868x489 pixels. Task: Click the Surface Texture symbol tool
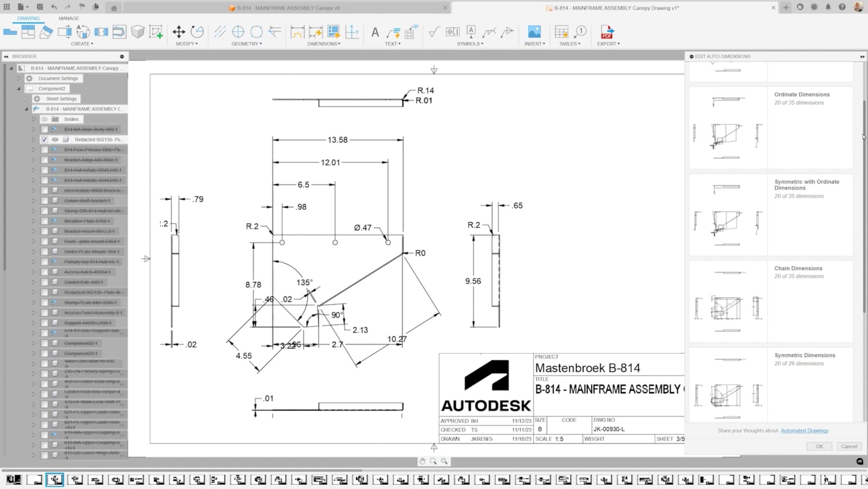pyautogui.click(x=434, y=32)
